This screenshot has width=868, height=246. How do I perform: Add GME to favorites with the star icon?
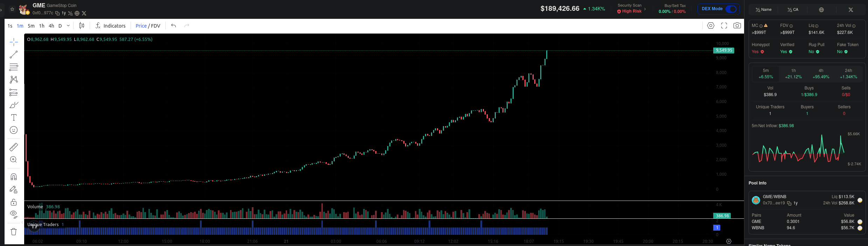tap(12, 9)
